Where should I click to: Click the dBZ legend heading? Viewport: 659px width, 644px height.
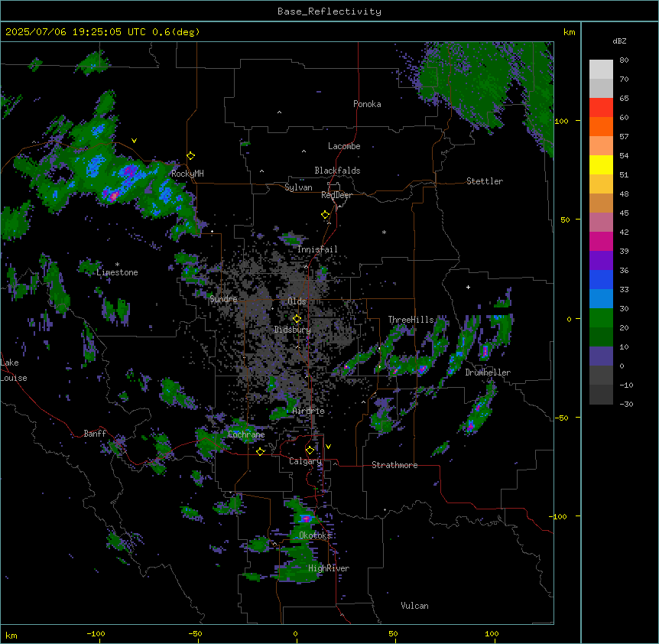pyautogui.click(x=619, y=41)
